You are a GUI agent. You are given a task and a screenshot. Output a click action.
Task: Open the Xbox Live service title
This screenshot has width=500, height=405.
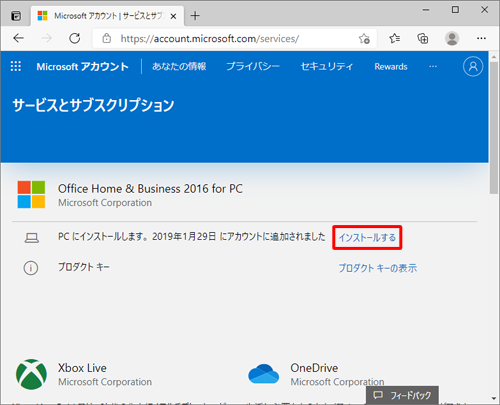point(82,368)
